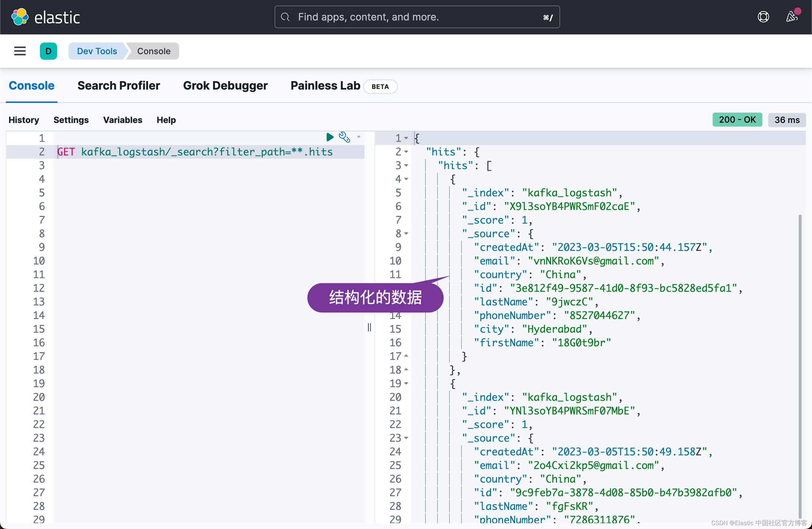Click the search magnifier icon

tap(285, 17)
